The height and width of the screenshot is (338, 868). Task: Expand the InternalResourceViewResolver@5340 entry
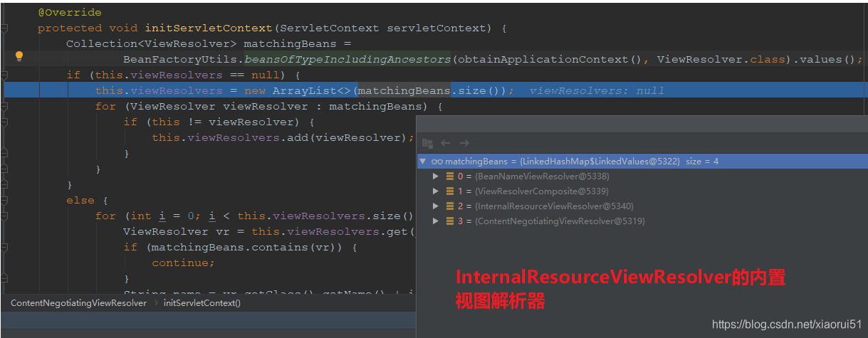[436, 206]
